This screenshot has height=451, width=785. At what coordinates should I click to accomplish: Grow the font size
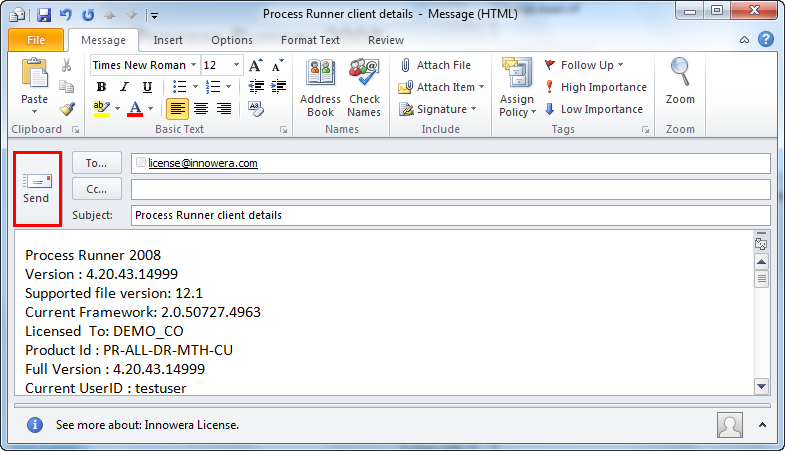tap(256, 65)
